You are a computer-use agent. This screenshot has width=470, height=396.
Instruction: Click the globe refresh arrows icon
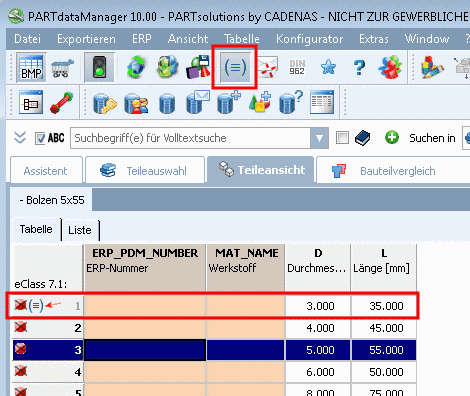[x=136, y=67]
